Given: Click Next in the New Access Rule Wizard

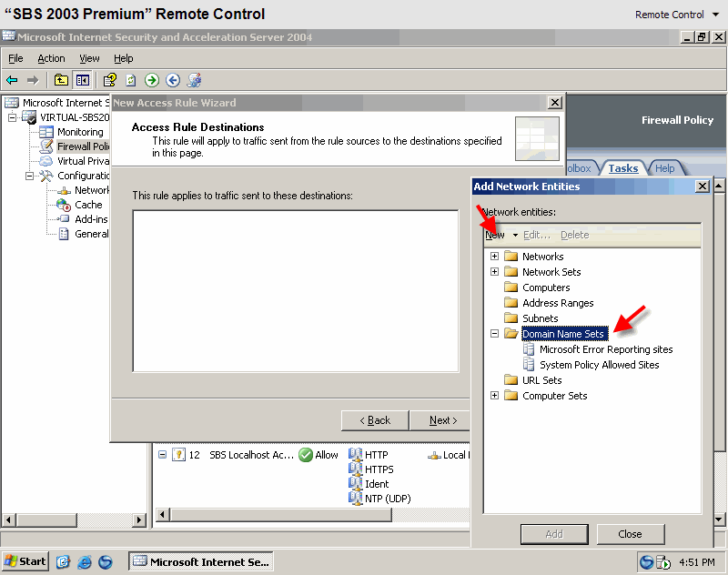Looking at the screenshot, I should [x=440, y=420].
